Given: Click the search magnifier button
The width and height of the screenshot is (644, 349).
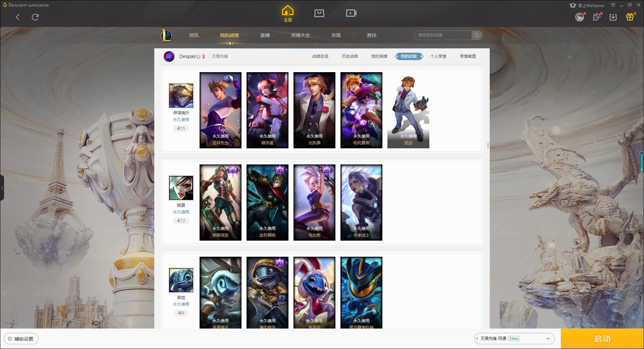Looking at the screenshot, I should [477, 35].
